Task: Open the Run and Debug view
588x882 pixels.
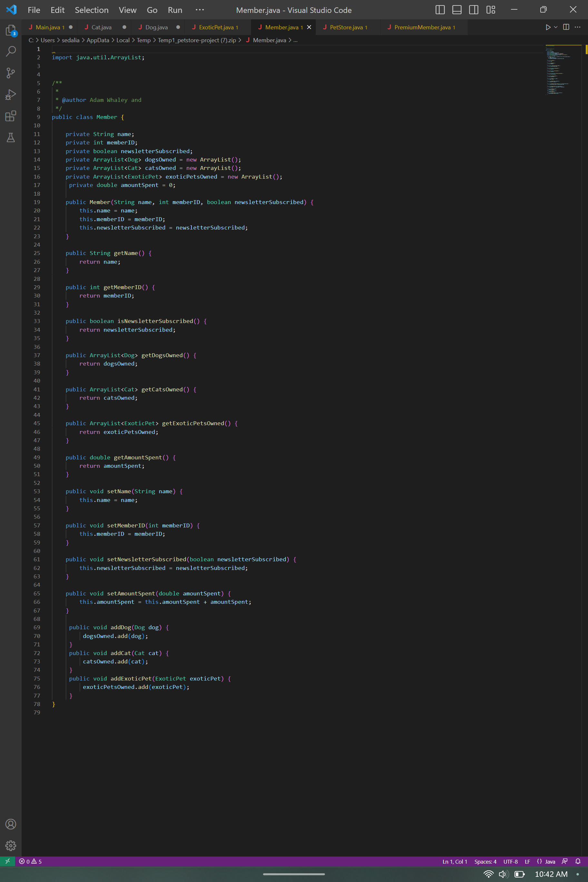Action: click(x=11, y=94)
